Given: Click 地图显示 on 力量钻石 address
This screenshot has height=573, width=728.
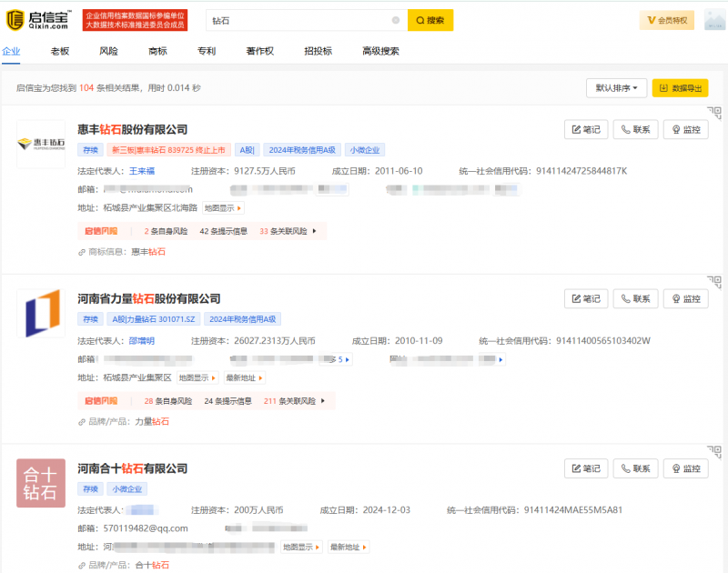Looking at the screenshot, I should tap(197, 378).
